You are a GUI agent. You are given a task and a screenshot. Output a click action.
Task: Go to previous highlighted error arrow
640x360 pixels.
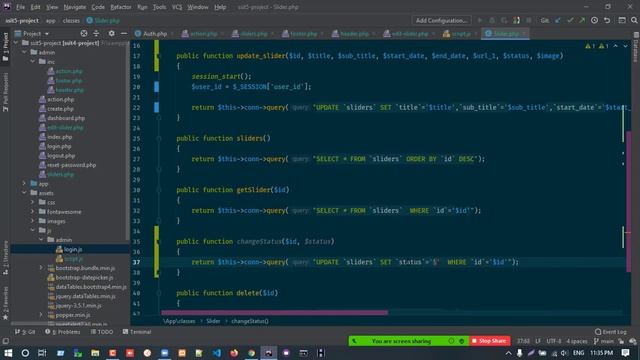[616, 46]
